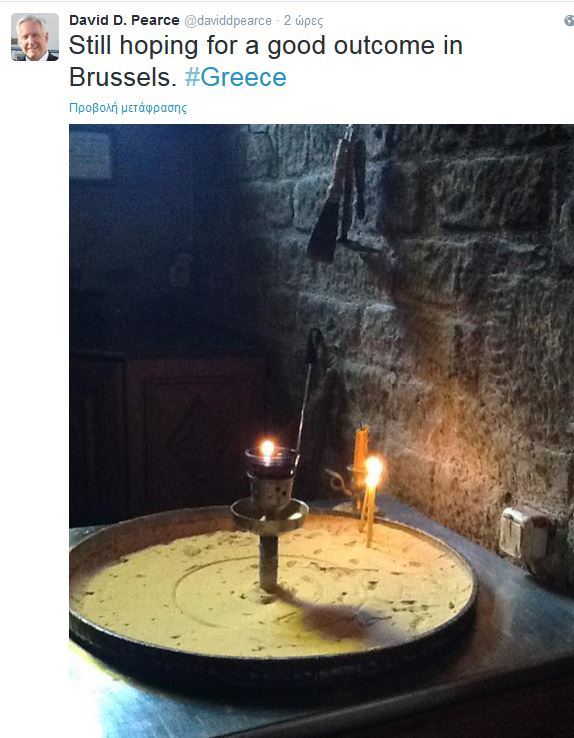Click the white wall switch in the photo
Viewport: 574px width, 738px height.
(x=524, y=533)
